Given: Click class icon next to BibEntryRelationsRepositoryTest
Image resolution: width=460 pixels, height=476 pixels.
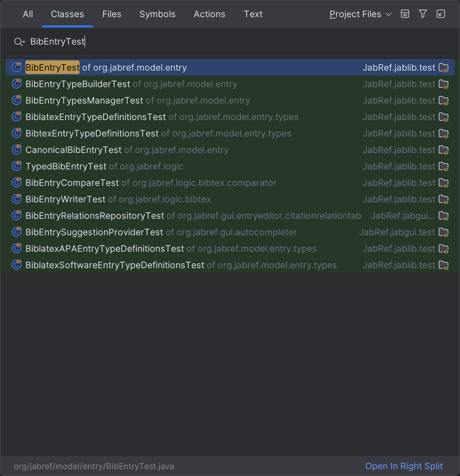Looking at the screenshot, I should point(16,215).
